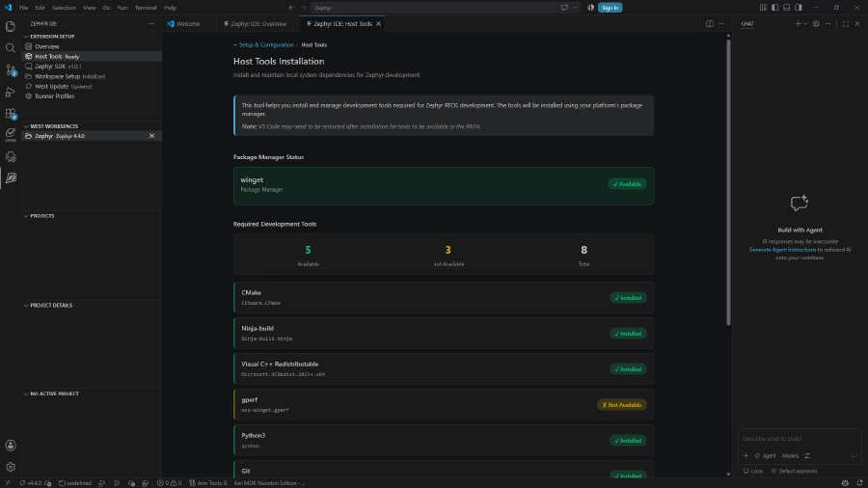Screen dimensions: 868x488
Task: Open the Zephyr IDE view in the activity bar
Action: pyautogui.click(x=10, y=178)
